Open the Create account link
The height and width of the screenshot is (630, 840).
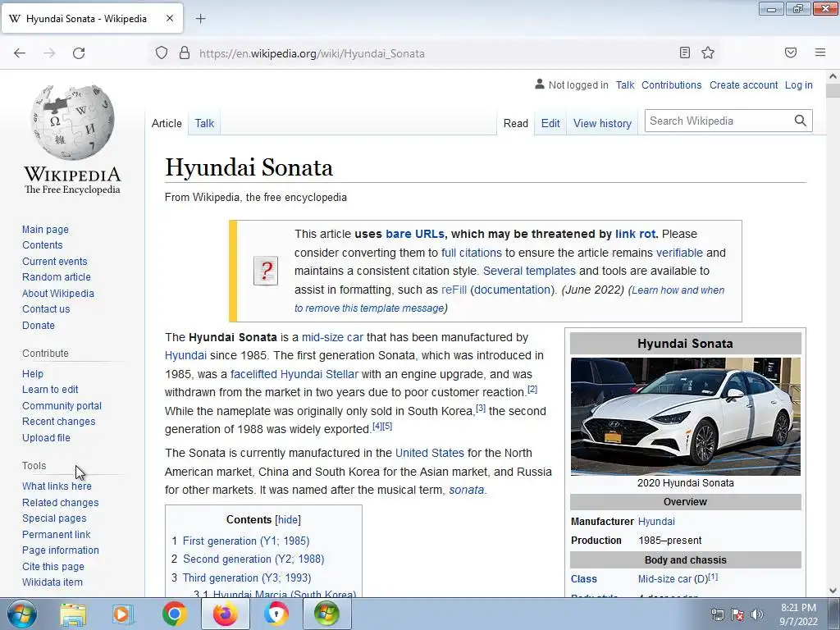tap(743, 84)
